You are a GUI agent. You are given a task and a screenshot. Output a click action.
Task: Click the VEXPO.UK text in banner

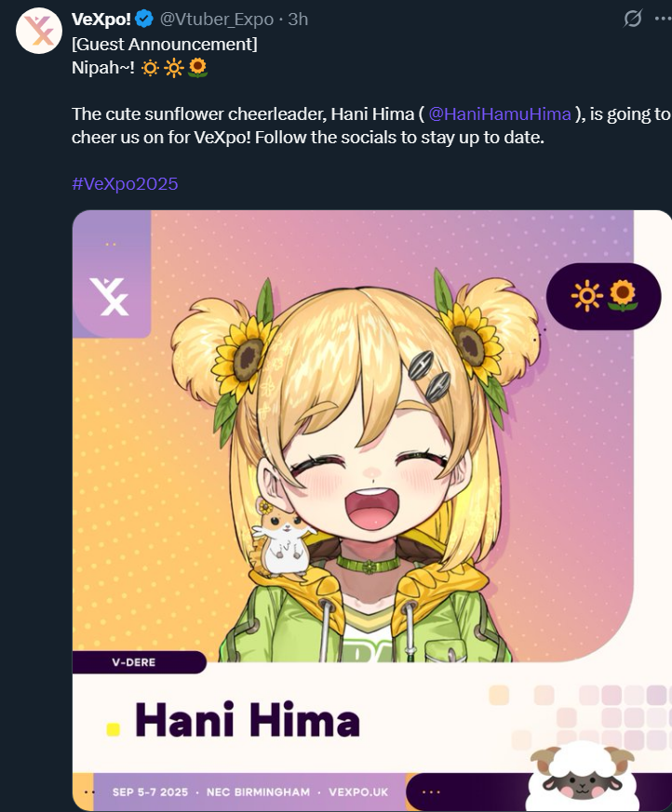[x=358, y=792]
